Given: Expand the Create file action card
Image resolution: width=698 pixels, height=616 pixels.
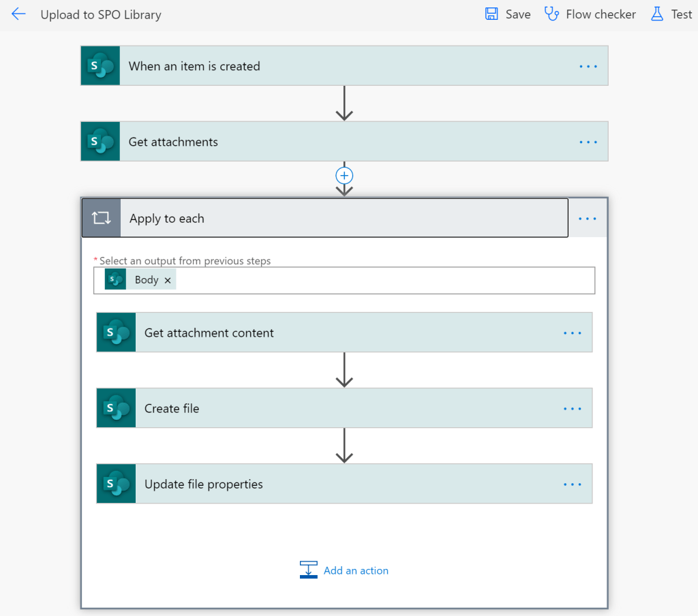Looking at the screenshot, I should coord(341,409).
